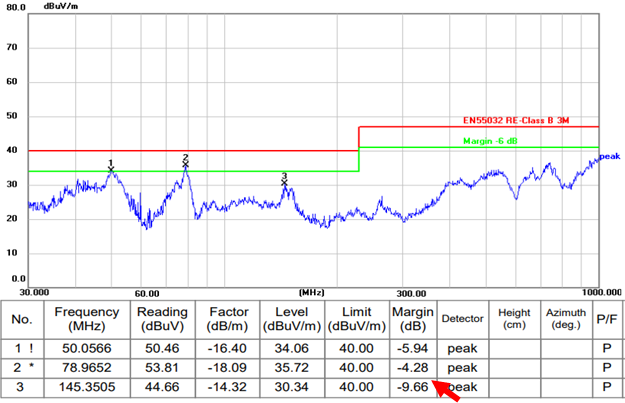625x403 pixels.
Task: Click the blue peak trace label
Action: [x=610, y=156]
